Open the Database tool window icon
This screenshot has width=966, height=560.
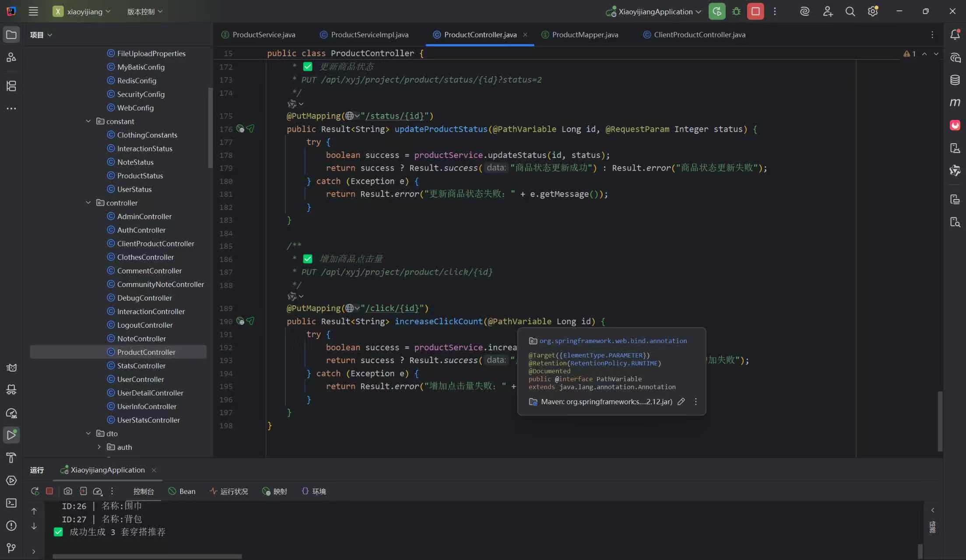tap(955, 80)
